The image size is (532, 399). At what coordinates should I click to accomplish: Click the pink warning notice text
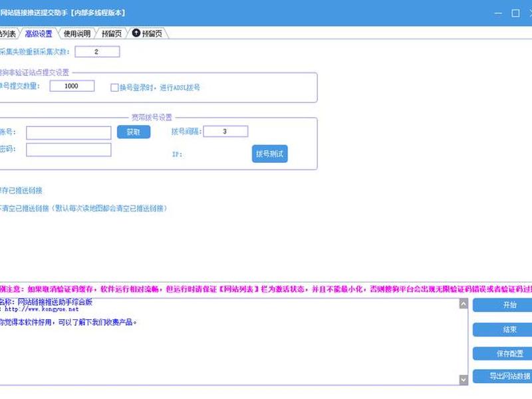[x=266, y=289]
